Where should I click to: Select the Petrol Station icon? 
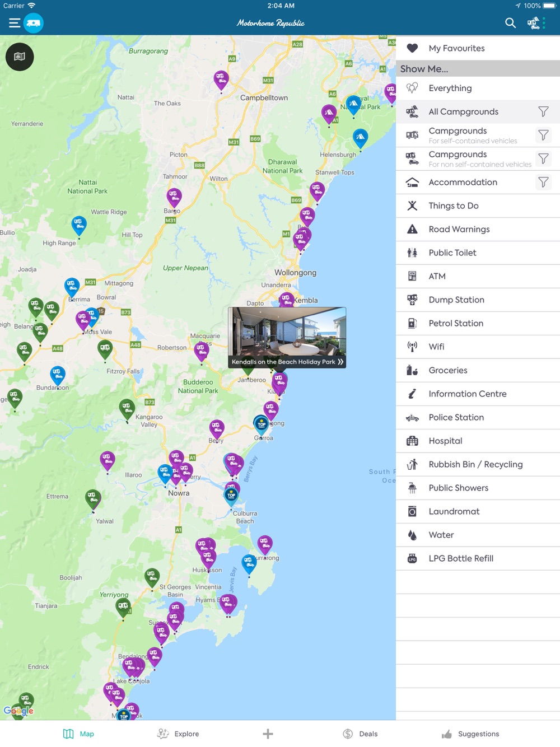point(412,323)
